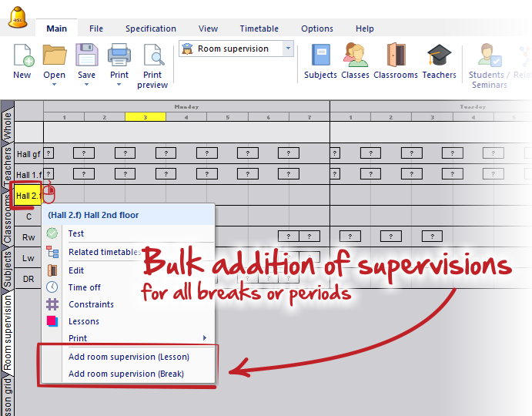Choose Time off from context menu
Image resolution: width=532 pixels, height=416 pixels.
click(84, 287)
